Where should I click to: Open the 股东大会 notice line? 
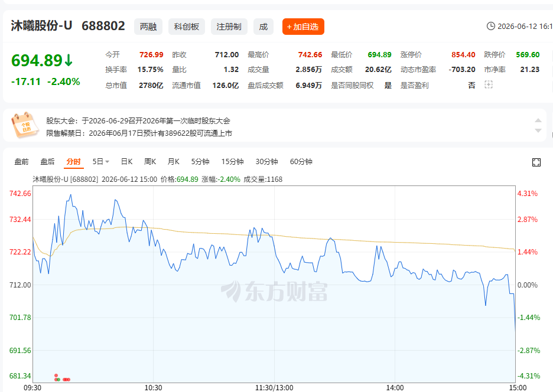click(138, 121)
